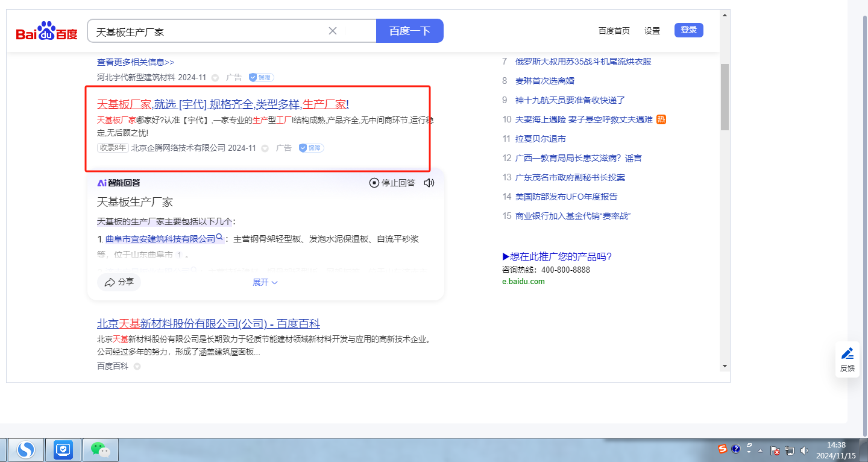Viewport: 868px width, 462px height.
Task: Click the speaker icon in AI answer
Action: pos(429,183)
